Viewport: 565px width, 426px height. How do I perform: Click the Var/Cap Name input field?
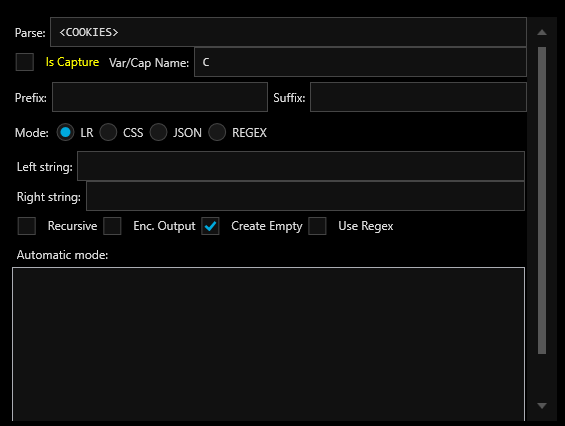[360, 62]
